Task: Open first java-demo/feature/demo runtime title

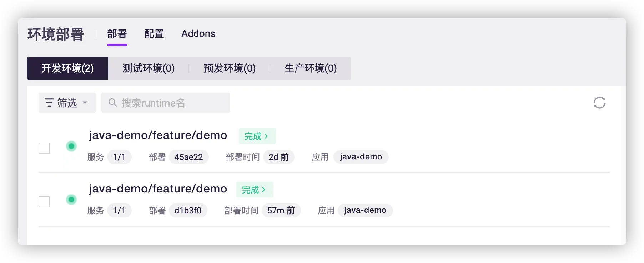Action: coord(158,135)
